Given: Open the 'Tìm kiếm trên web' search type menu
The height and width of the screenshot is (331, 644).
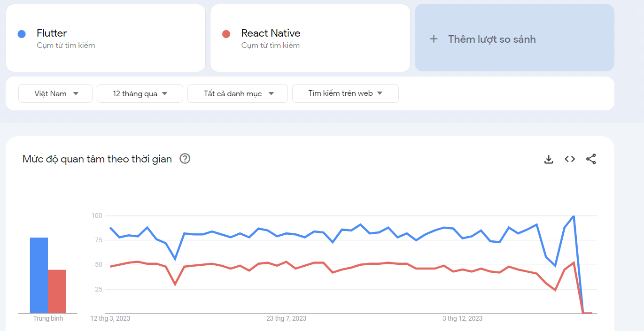Looking at the screenshot, I should tap(345, 93).
